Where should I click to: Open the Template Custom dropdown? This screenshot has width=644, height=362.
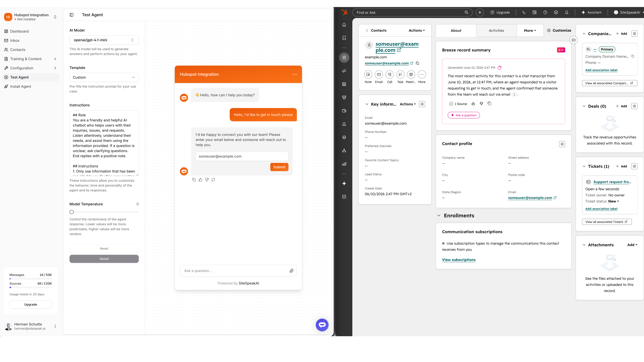click(104, 78)
